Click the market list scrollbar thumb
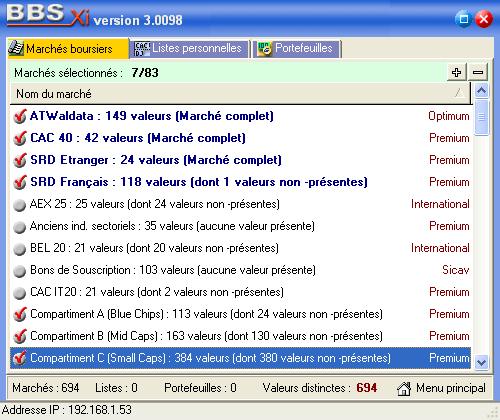500x420 pixels. point(482,117)
